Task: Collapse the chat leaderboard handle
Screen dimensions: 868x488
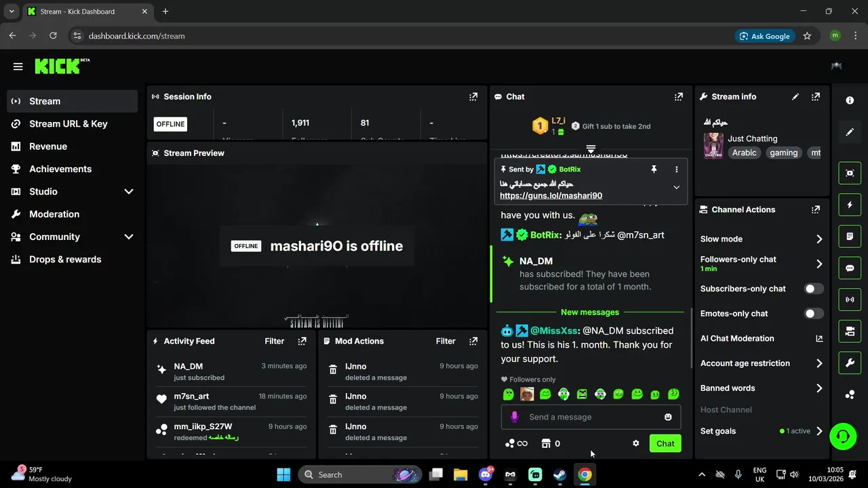Action: [591, 148]
